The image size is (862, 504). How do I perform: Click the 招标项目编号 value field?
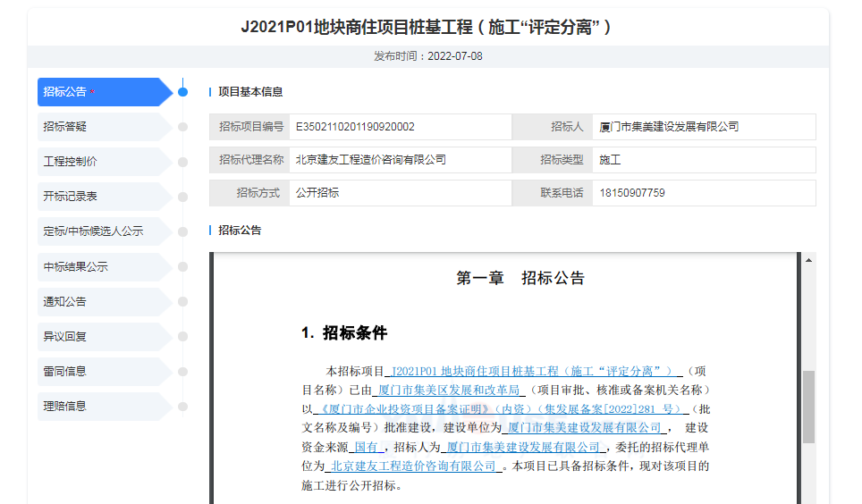[x=399, y=127]
